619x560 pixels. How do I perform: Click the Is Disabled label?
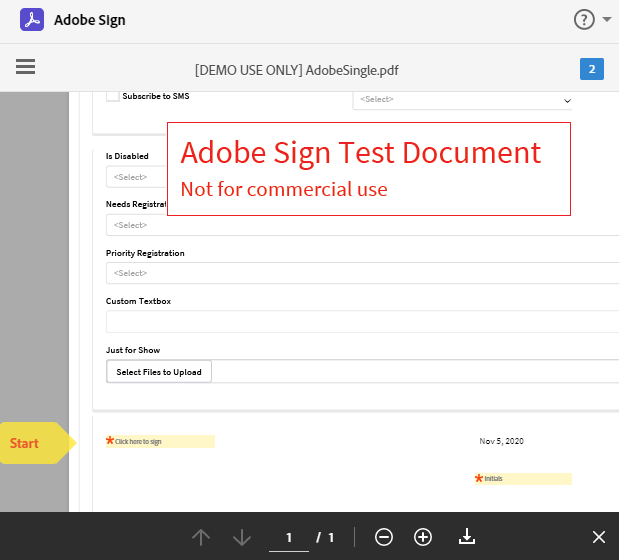[127, 156]
